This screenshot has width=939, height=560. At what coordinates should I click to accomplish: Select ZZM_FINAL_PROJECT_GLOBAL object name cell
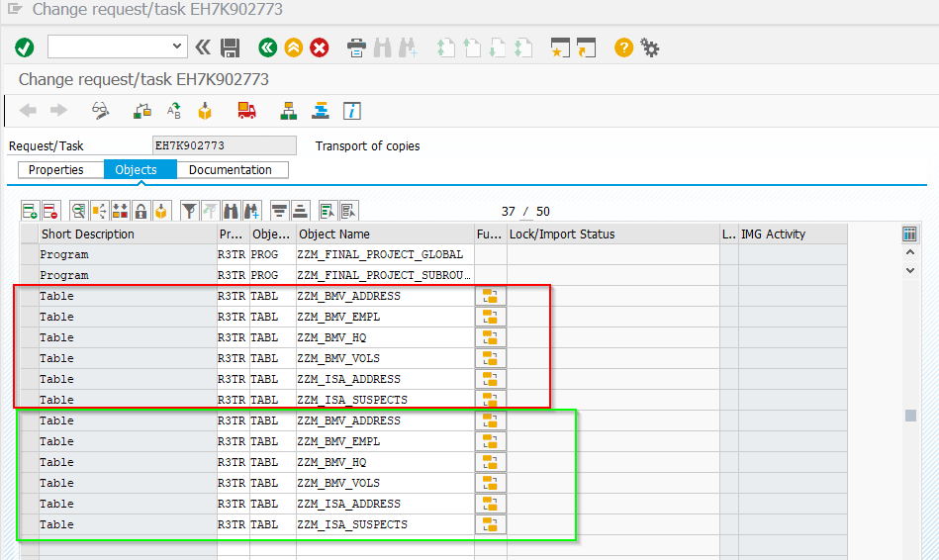pyautogui.click(x=385, y=254)
